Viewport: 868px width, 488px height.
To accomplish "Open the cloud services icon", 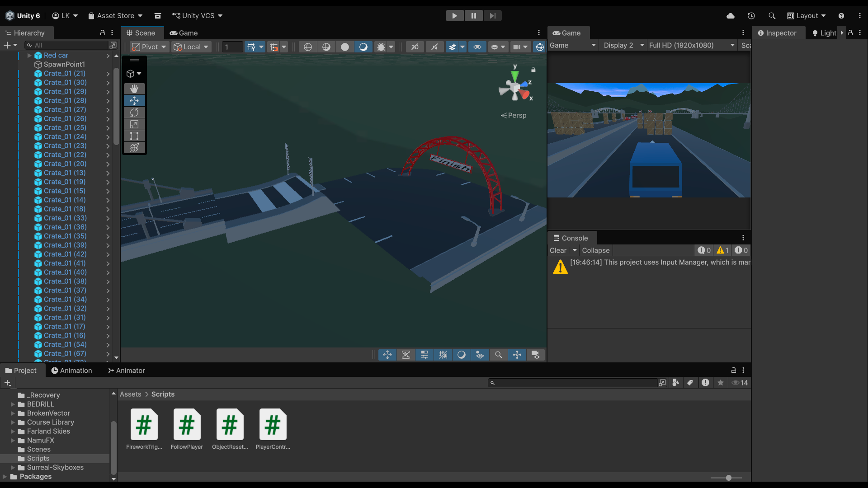I will (731, 16).
